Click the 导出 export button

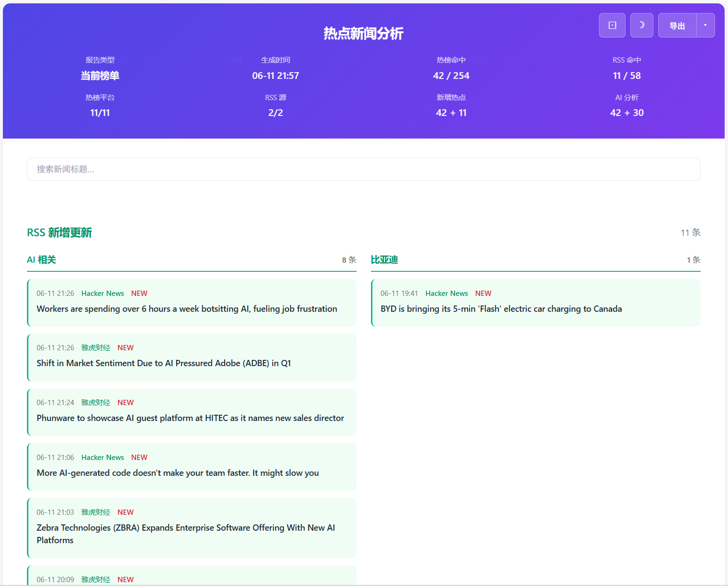tap(677, 25)
